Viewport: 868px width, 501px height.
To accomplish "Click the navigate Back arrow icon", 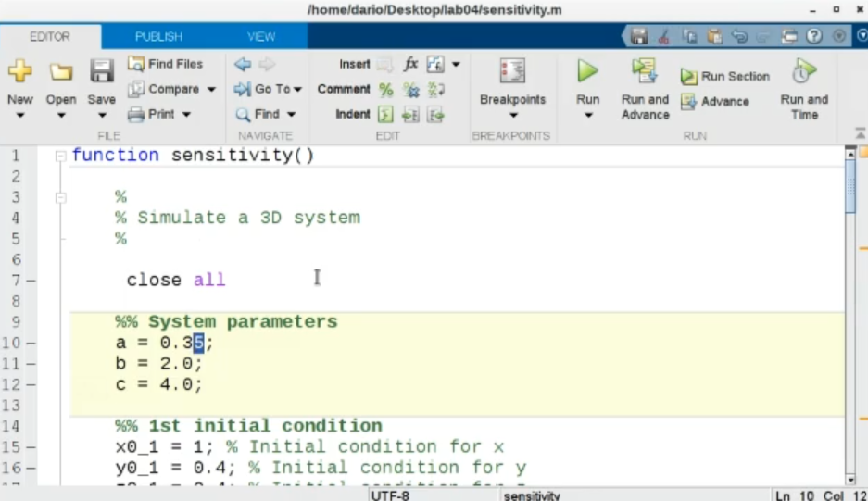I will point(243,65).
